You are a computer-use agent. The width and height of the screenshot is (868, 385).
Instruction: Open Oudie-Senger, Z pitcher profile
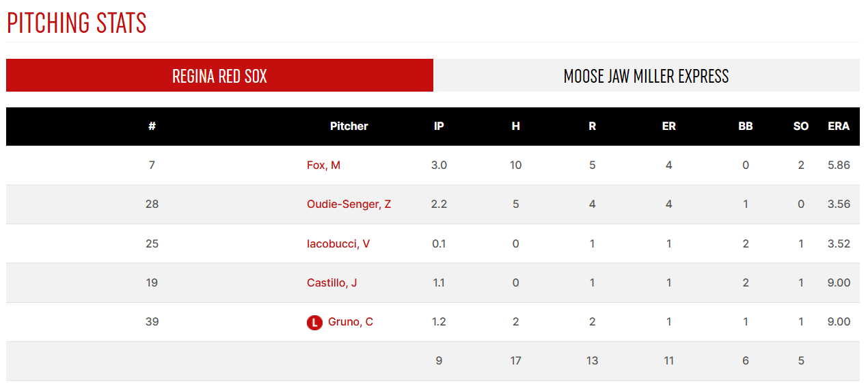click(x=349, y=204)
